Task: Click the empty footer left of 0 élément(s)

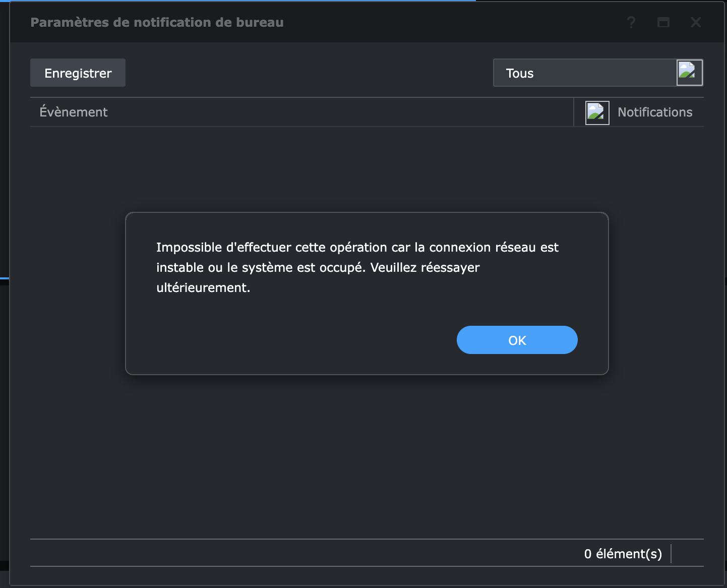Action: pos(302,554)
